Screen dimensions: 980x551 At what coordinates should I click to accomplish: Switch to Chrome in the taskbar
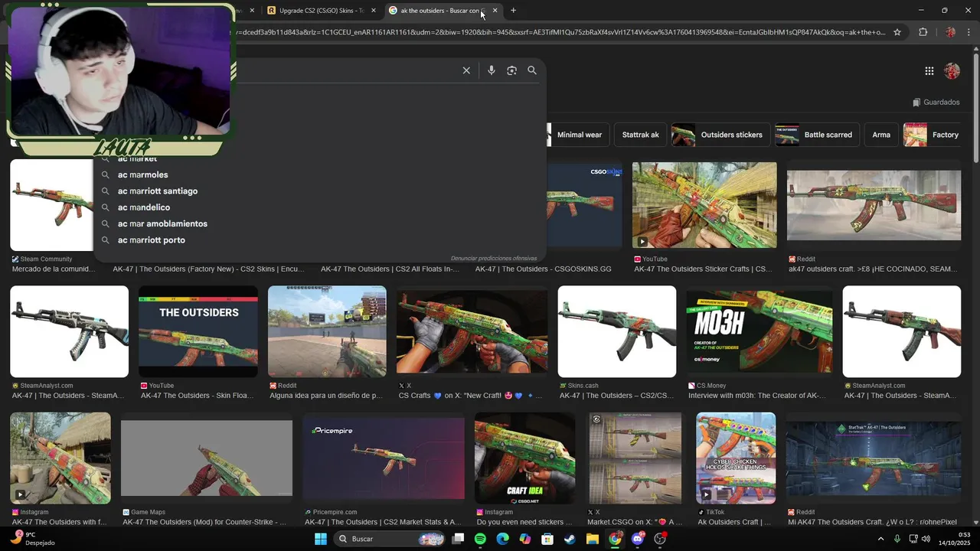(615, 539)
